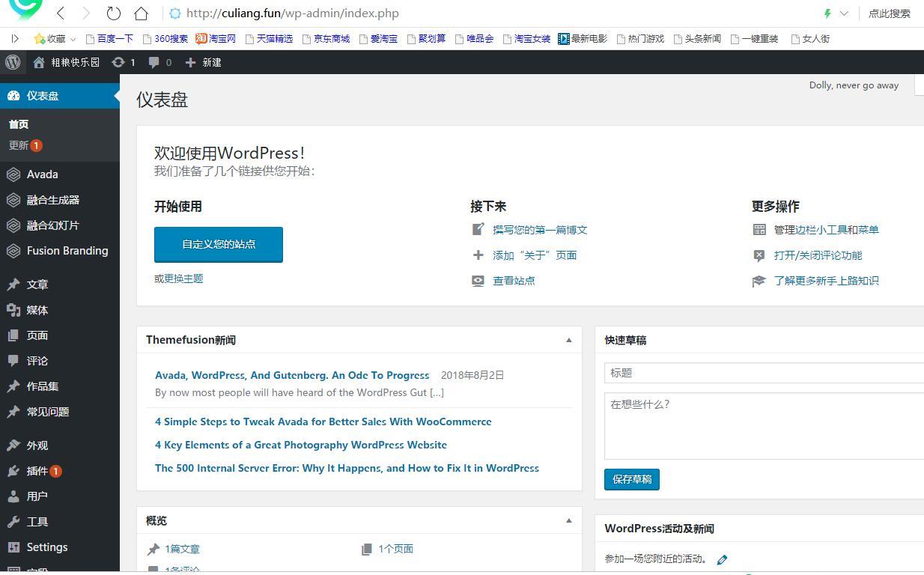Expand the bookmarks bar side toggle

(x=14, y=38)
